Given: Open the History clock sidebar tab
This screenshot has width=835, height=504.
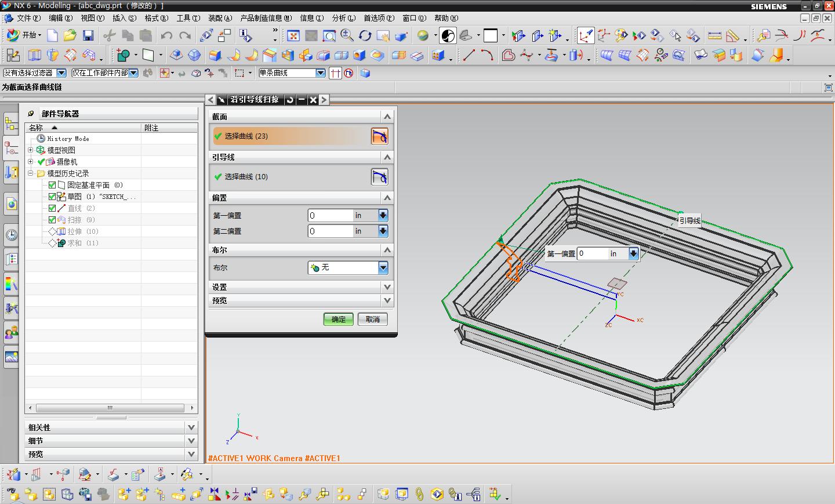Looking at the screenshot, I should tap(11, 235).
